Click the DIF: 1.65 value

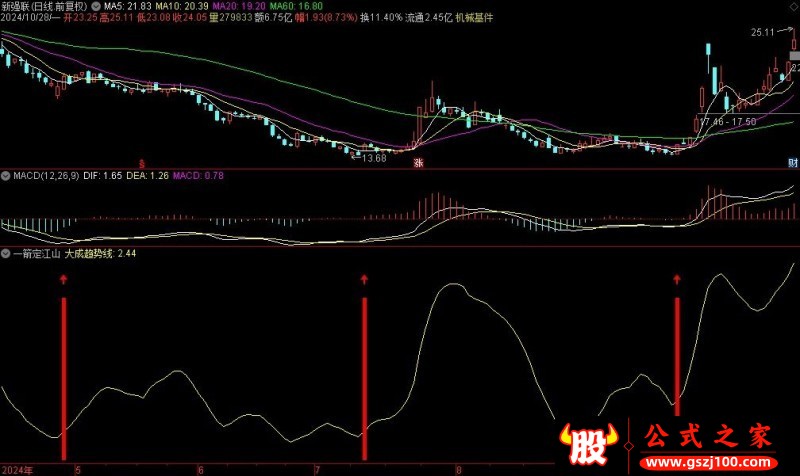coord(103,176)
